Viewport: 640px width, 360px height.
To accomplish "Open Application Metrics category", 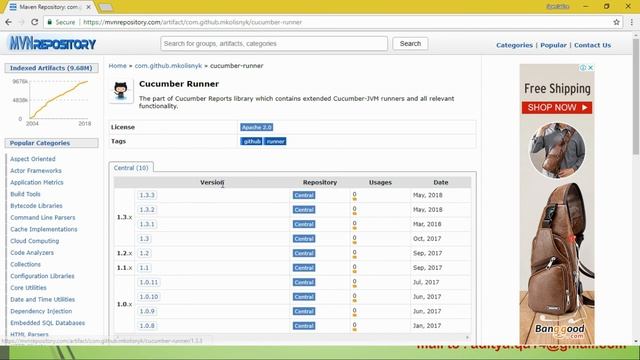I will (37, 182).
